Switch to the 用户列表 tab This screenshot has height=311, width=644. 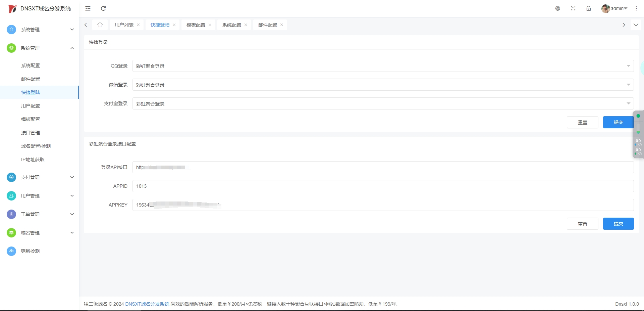(x=124, y=25)
